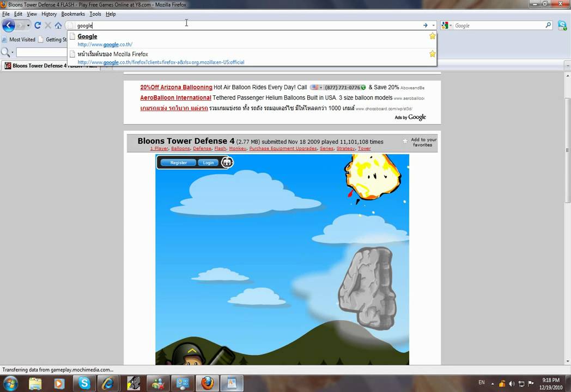The height and width of the screenshot is (392, 571).
Task: Open the '1 Player' tag link
Action: pos(159,149)
